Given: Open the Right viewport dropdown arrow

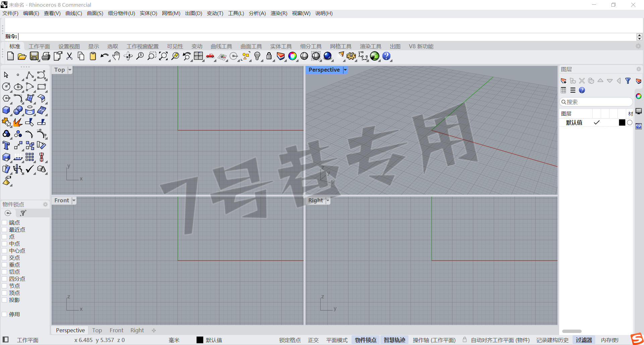Looking at the screenshot, I should [328, 200].
